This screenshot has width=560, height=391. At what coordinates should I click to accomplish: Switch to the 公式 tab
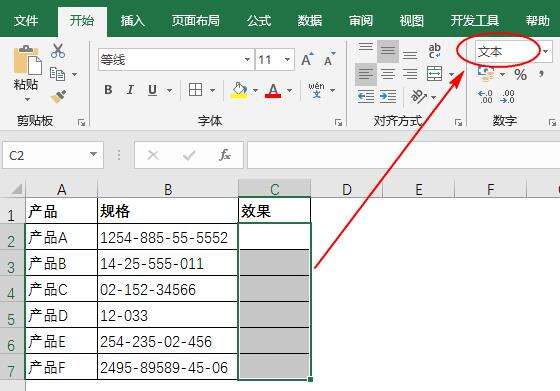pyautogui.click(x=259, y=21)
